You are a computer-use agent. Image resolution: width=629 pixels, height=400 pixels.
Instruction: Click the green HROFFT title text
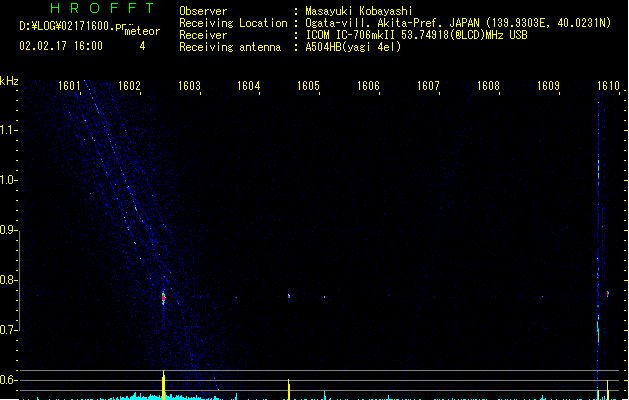103,8
